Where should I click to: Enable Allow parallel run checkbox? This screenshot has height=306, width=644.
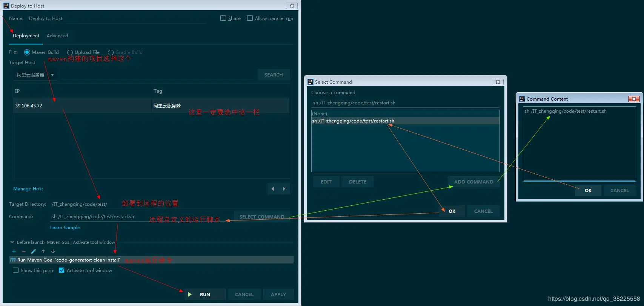click(x=250, y=18)
